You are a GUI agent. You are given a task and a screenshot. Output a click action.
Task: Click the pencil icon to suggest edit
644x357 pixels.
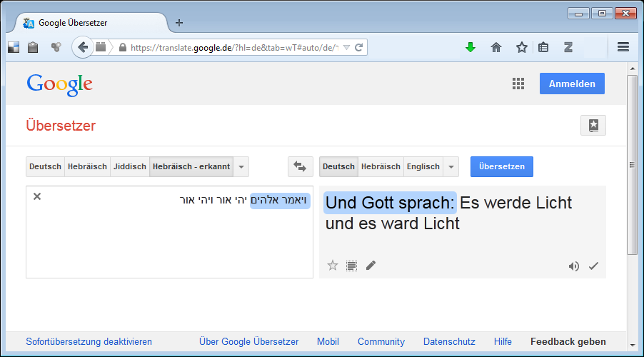click(371, 266)
